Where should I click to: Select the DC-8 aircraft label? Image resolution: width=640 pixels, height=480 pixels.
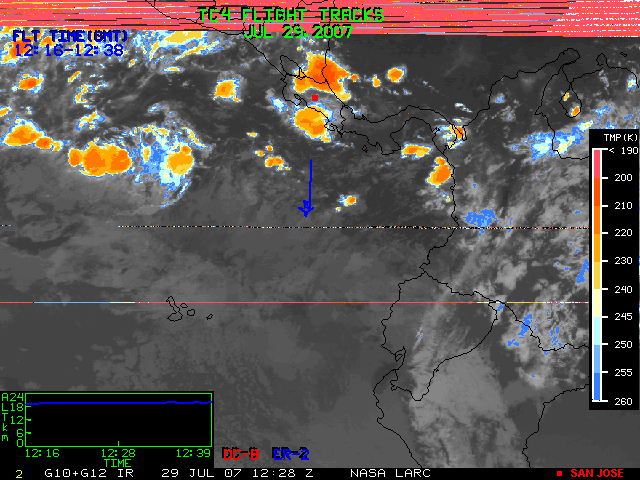[240, 455]
